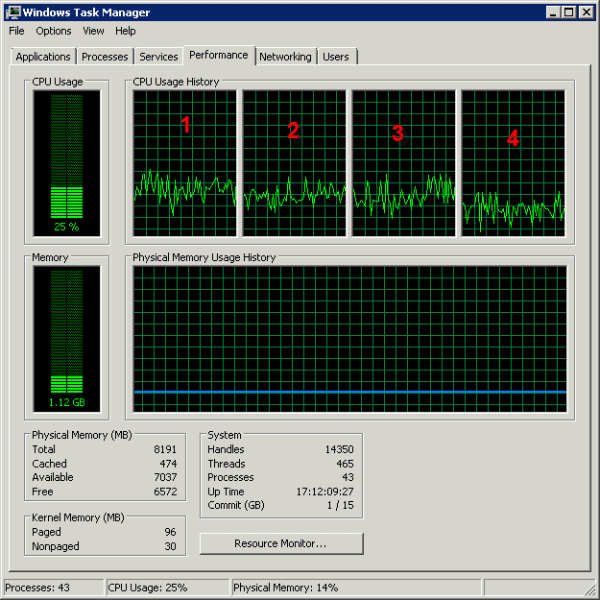The width and height of the screenshot is (600, 600).
Task: Click the CPU Usage 25 % meter
Action: tap(67, 163)
